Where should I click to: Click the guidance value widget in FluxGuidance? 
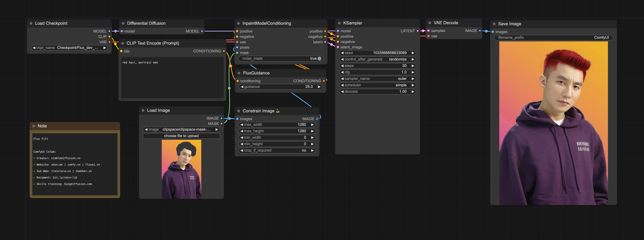pos(280,87)
